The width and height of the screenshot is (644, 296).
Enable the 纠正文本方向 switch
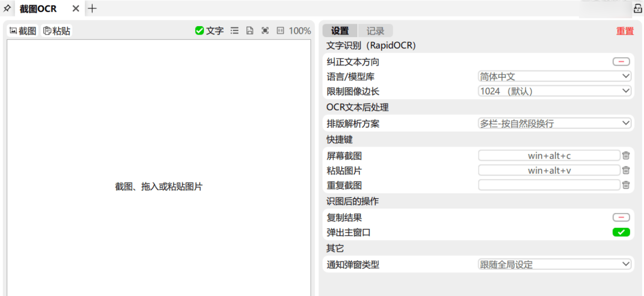coord(621,62)
